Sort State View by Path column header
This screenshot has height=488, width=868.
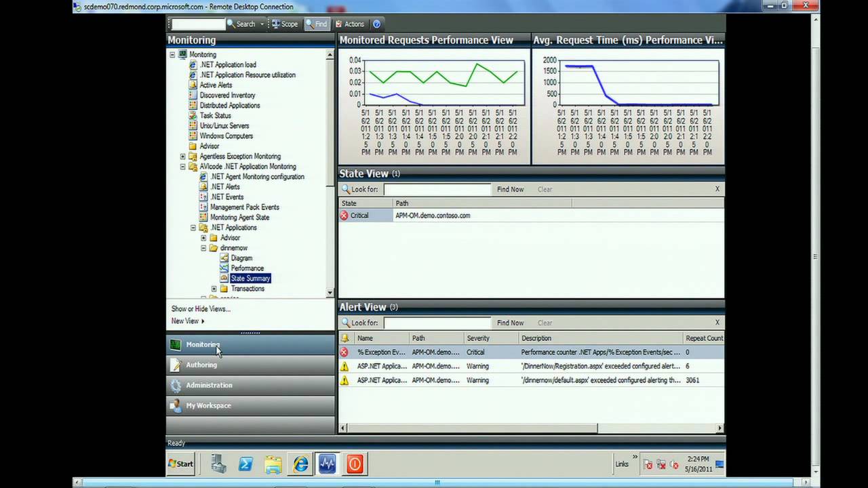tap(482, 203)
